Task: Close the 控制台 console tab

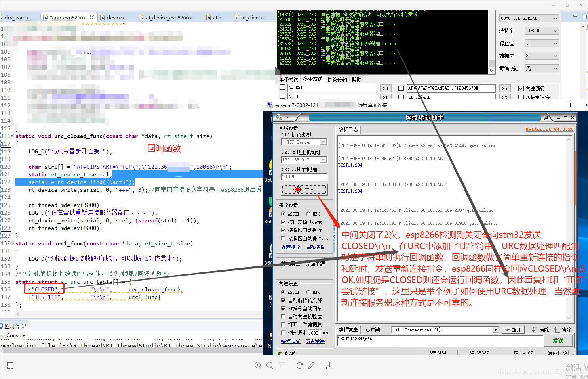Action: pos(24,326)
